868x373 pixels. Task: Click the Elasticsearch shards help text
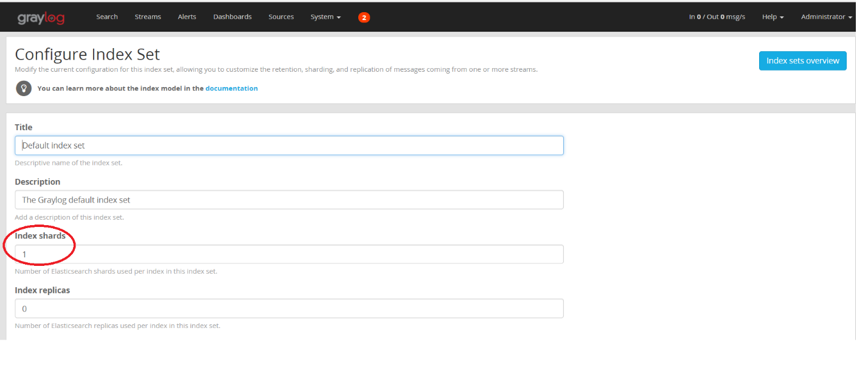[x=116, y=271]
